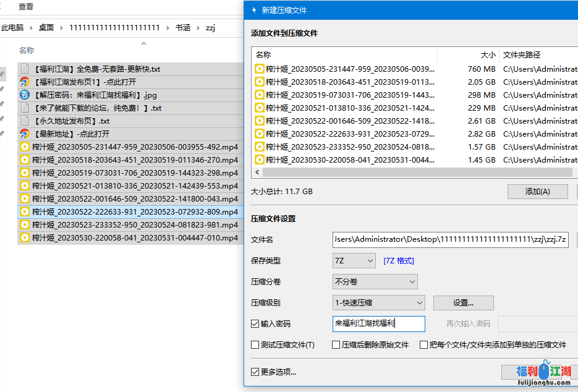Screen dimensions: 578x392
Task: Open the 保存类型 7Z dropdown
Action: point(354,261)
